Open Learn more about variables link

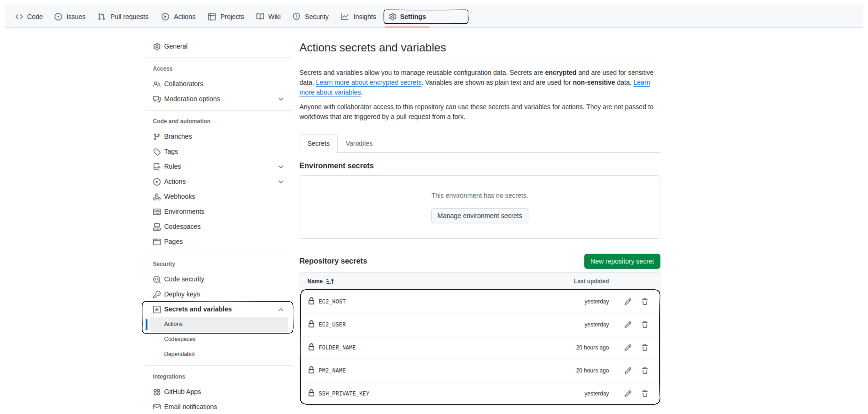click(x=330, y=92)
